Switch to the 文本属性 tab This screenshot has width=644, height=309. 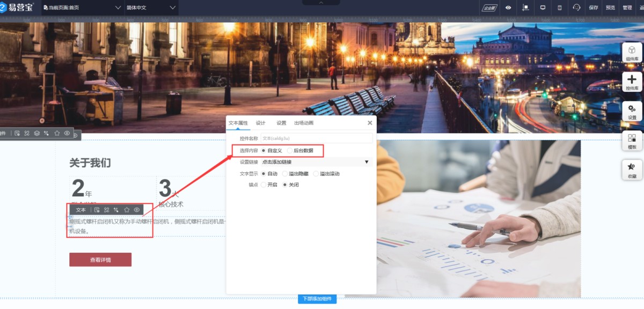pyautogui.click(x=238, y=123)
